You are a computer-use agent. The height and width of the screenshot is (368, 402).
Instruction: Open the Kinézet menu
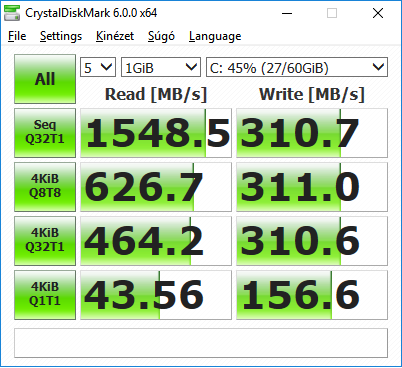point(115,36)
